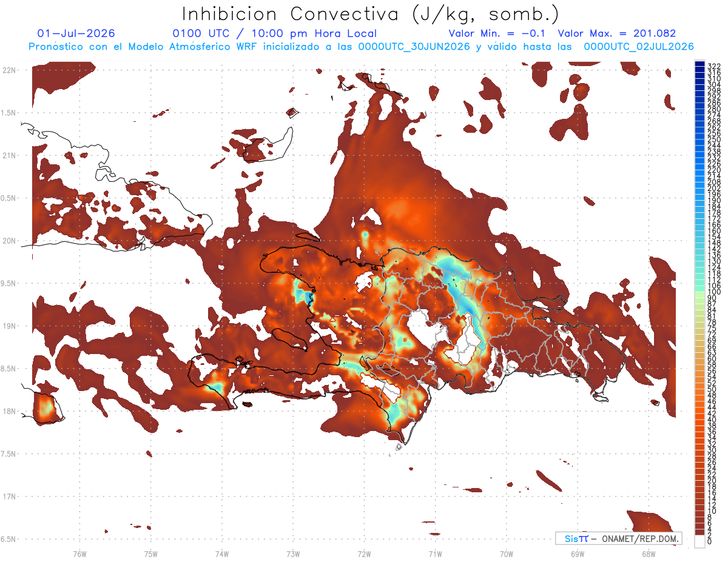Click the "75W" longitude label
This screenshot has width=728, height=562.
click(x=150, y=554)
